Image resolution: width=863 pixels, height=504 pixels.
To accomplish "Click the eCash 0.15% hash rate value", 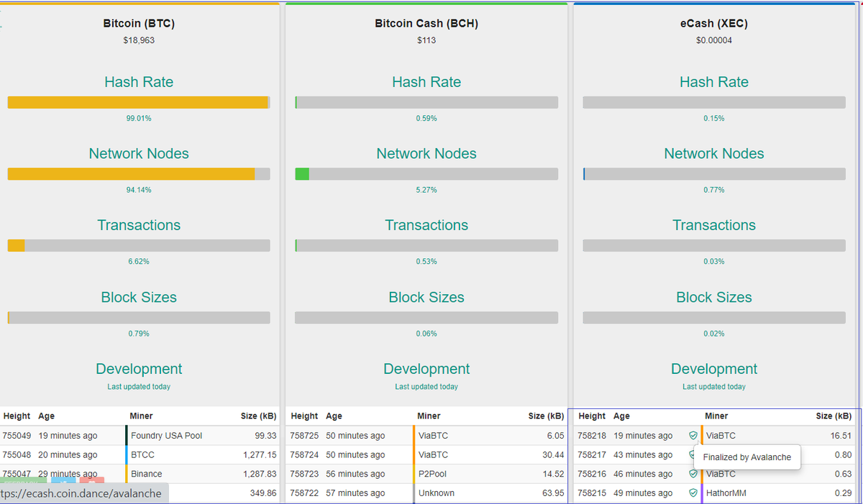I will coord(714,118).
